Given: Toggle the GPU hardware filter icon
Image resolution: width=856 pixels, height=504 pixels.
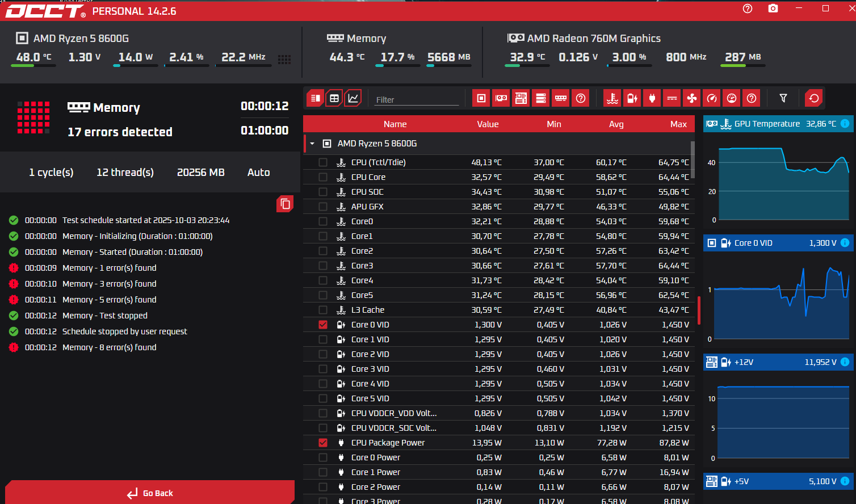Looking at the screenshot, I should (501, 98).
